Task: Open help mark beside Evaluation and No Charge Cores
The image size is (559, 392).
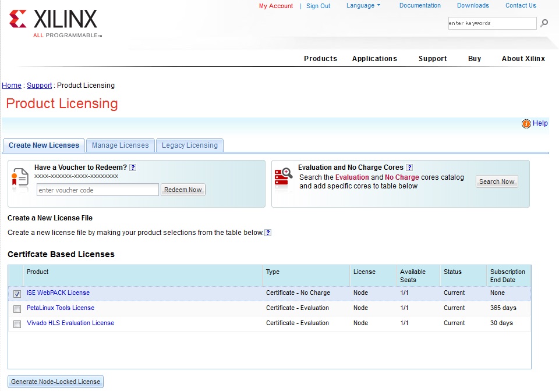Action: (409, 168)
